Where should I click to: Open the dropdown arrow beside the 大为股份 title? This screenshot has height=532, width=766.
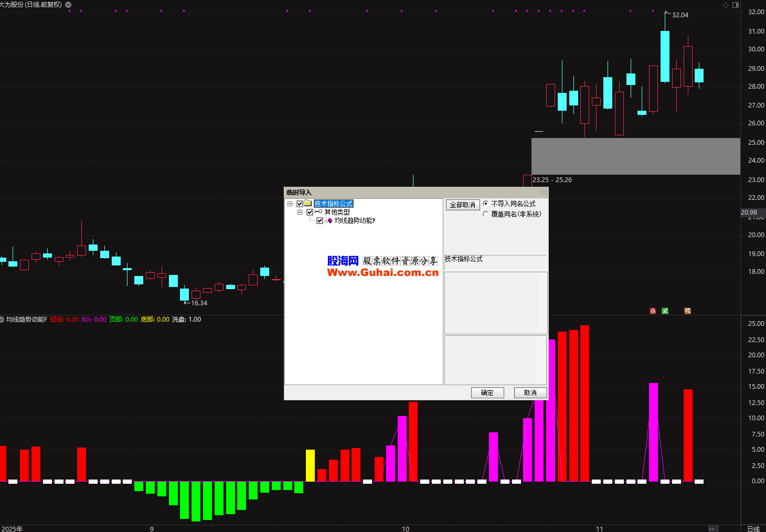68,5
